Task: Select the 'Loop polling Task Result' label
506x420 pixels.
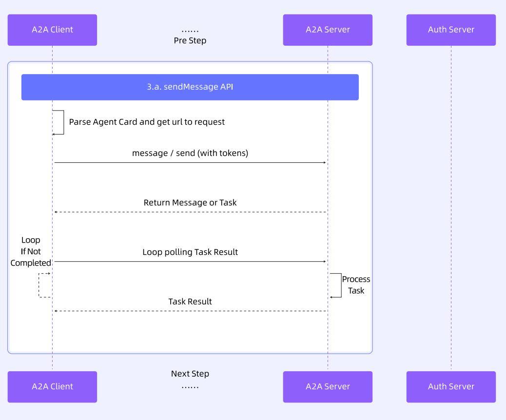Action: point(190,252)
